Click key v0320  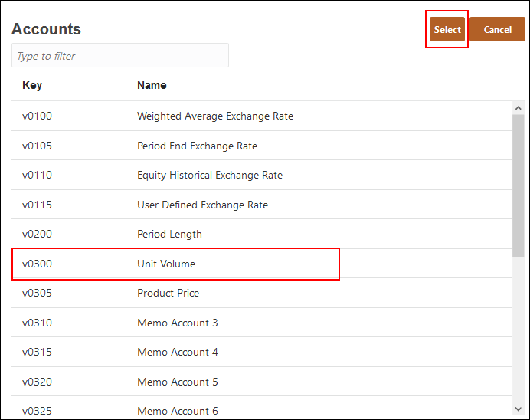pyautogui.click(x=38, y=382)
